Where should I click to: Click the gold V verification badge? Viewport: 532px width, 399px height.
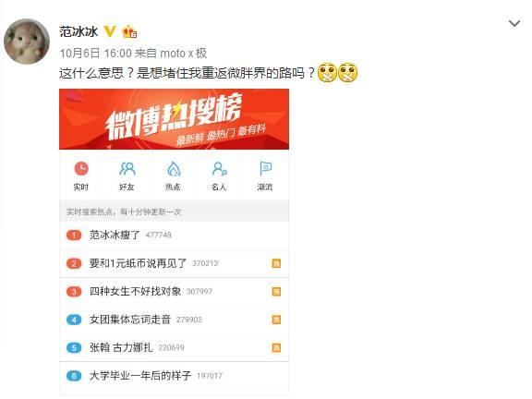[x=110, y=31]
